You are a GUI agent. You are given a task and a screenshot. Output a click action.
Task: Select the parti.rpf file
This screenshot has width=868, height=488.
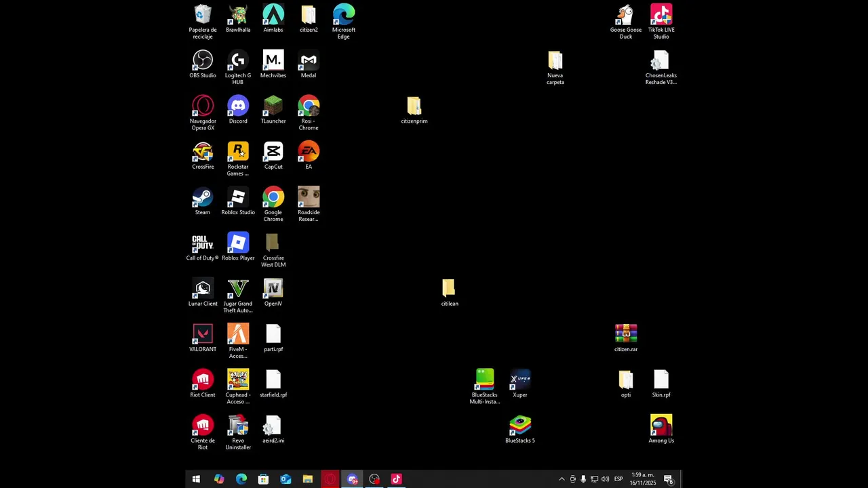pyautogui.click(x=273, y=338)
